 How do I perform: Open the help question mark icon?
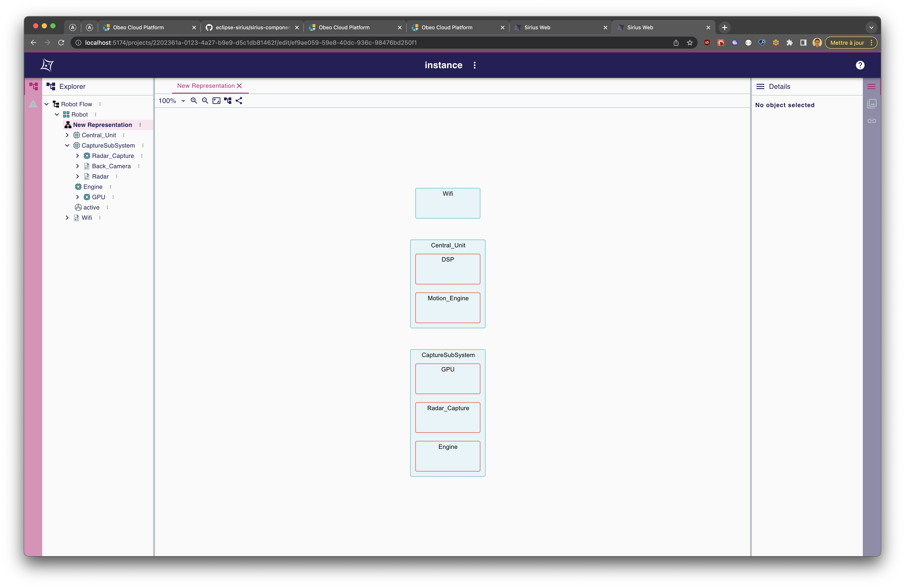(x=860, y=65)
